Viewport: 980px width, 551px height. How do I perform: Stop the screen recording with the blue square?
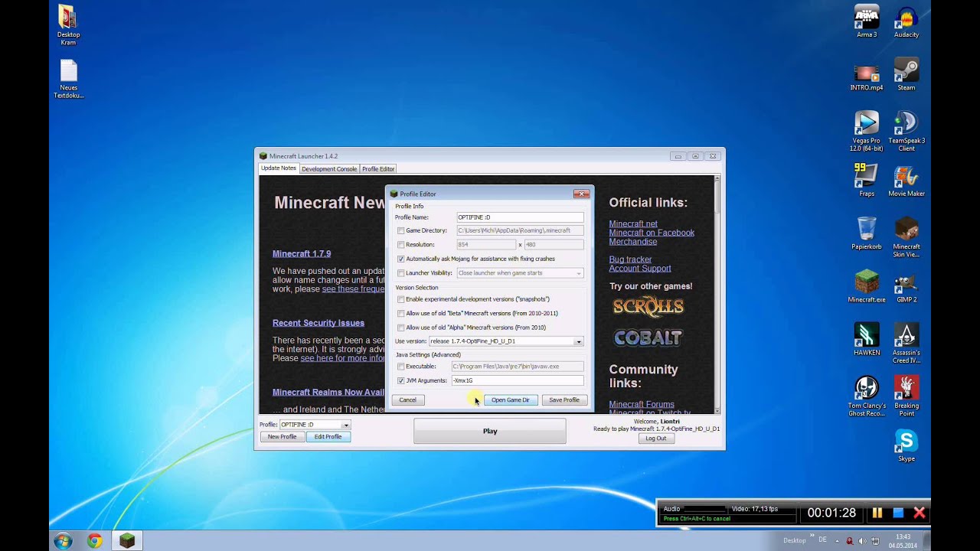click(x=899, y=513)
